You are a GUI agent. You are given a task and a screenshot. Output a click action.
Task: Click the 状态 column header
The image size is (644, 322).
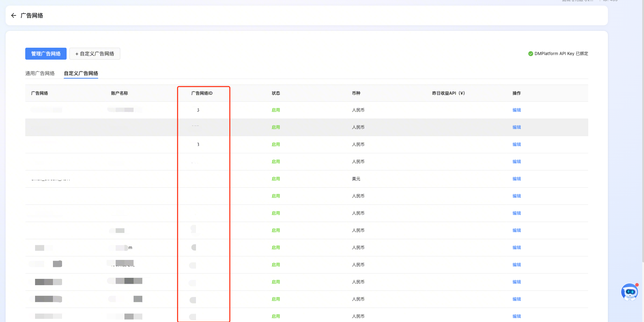coord(276,93)
